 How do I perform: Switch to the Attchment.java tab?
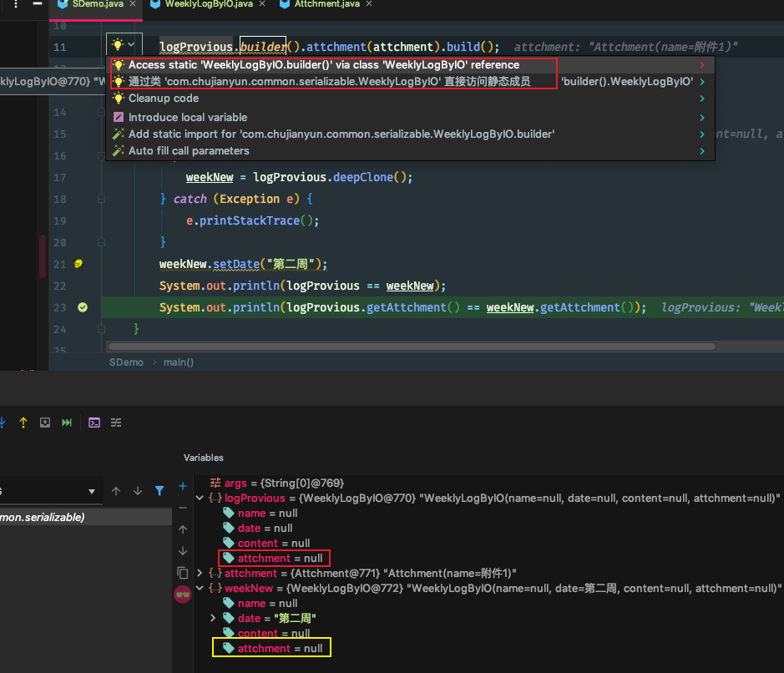[328, 5]
